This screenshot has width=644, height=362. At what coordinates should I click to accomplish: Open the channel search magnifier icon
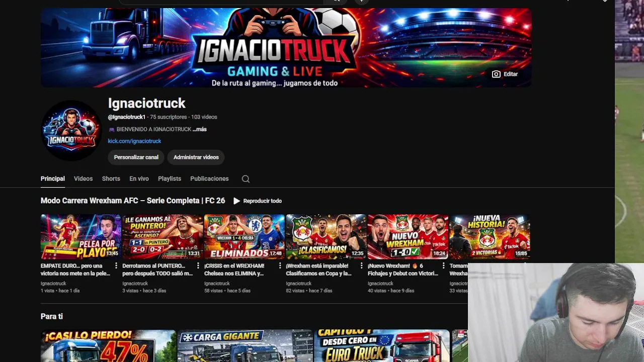click(x=246, y=179)
